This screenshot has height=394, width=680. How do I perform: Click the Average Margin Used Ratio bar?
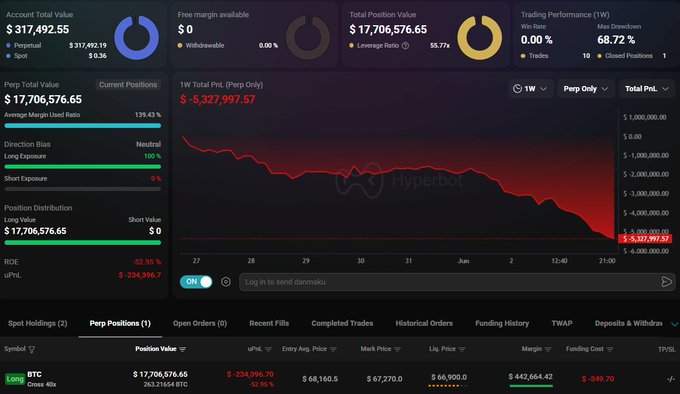coord(82,126)
